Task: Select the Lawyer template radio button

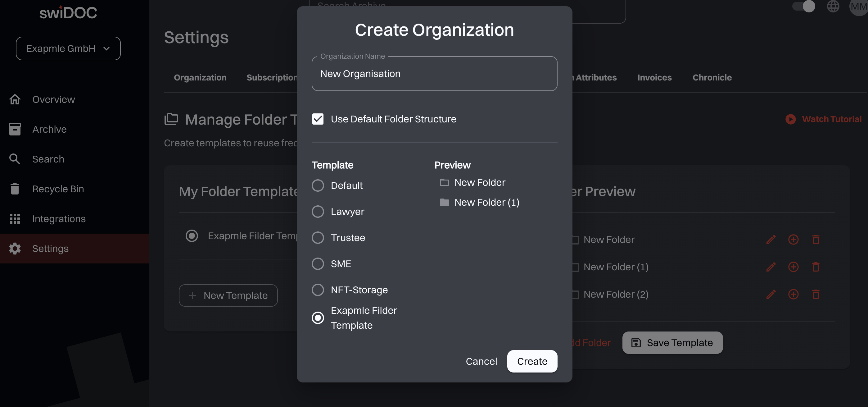Action: pos(318,212)
